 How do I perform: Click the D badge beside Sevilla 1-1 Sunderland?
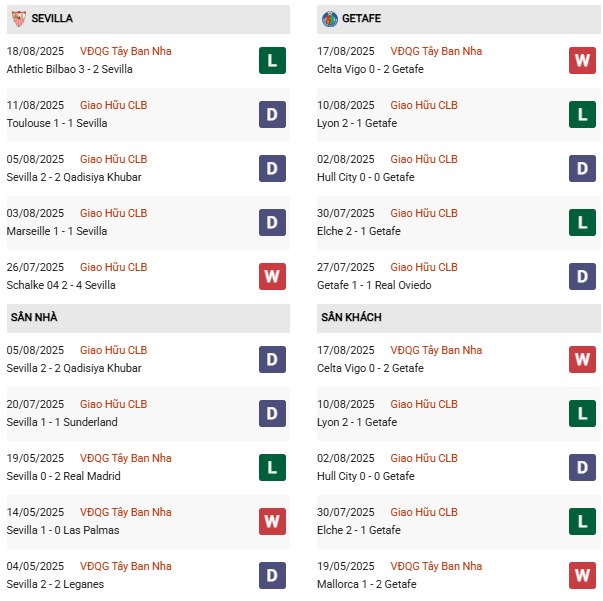point(272,414)
